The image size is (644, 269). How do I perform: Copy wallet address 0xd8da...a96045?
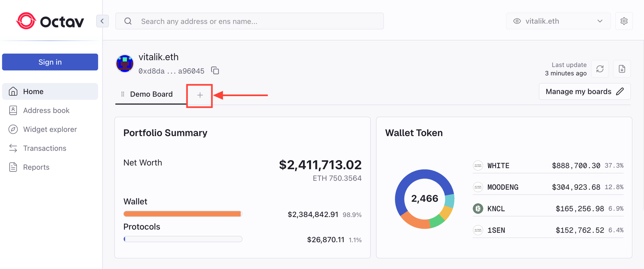215,70
